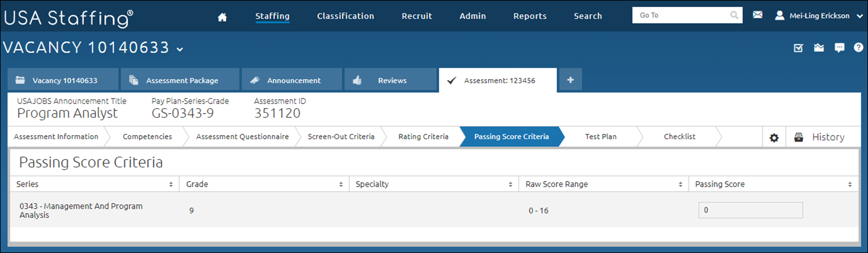Click the VACANCY 10140633 heading
This screenshot has height=253, width=868.
pos(86,47)
